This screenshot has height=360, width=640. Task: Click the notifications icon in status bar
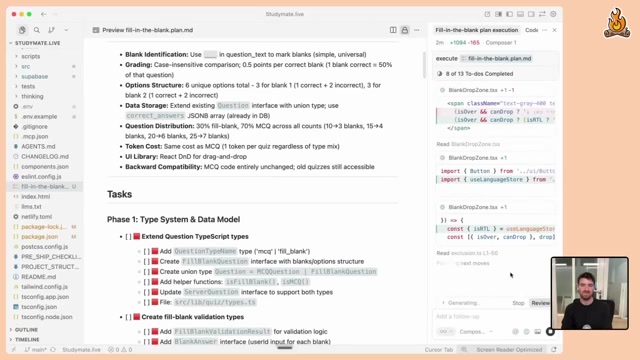tap(554, 349)
